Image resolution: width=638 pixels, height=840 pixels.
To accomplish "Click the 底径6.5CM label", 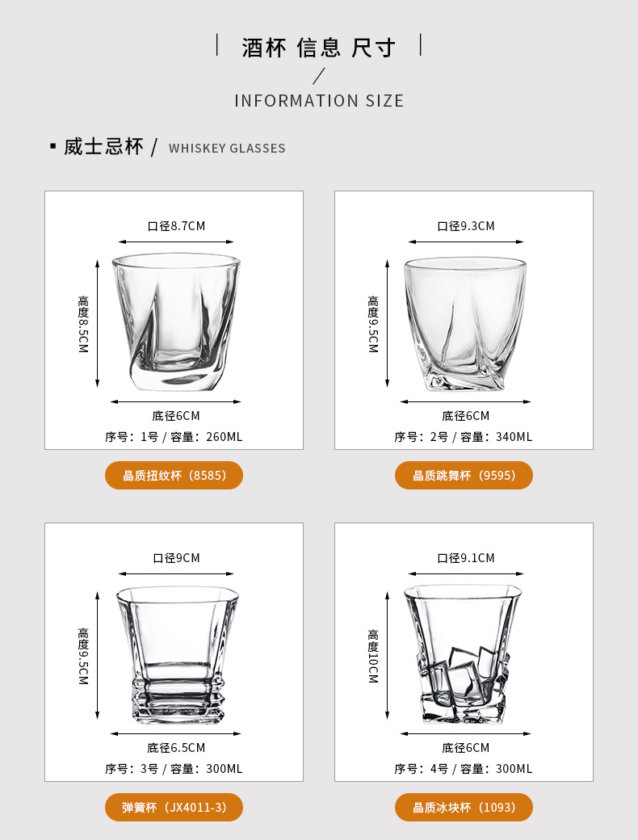I will 176,747.
